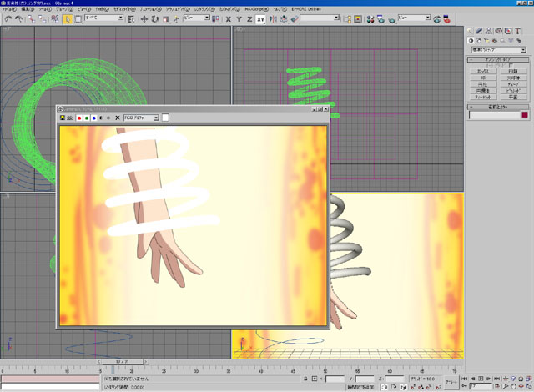Restrict transform to the Z axis
Viewport: 534px width, 392px height.
[249, 19]
